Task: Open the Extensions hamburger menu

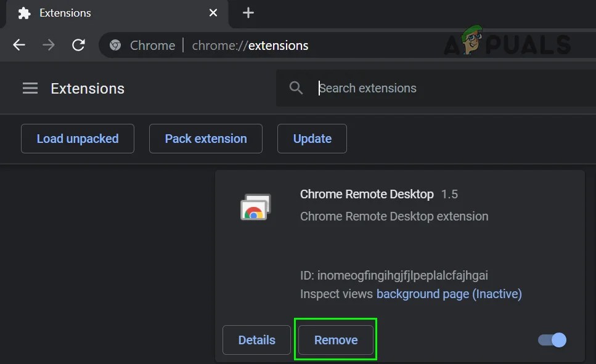Action: pyautogui.click(x=30, y=88)
